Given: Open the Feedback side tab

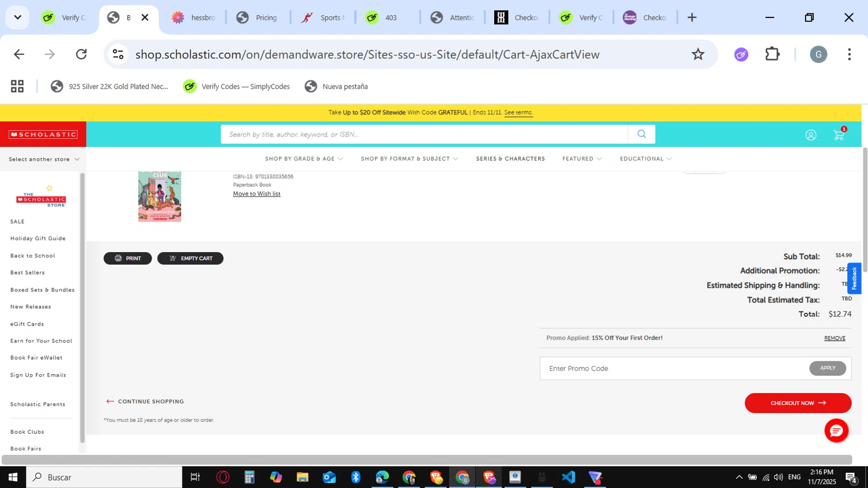Looking at the screenshot, I should coord(854,278).
